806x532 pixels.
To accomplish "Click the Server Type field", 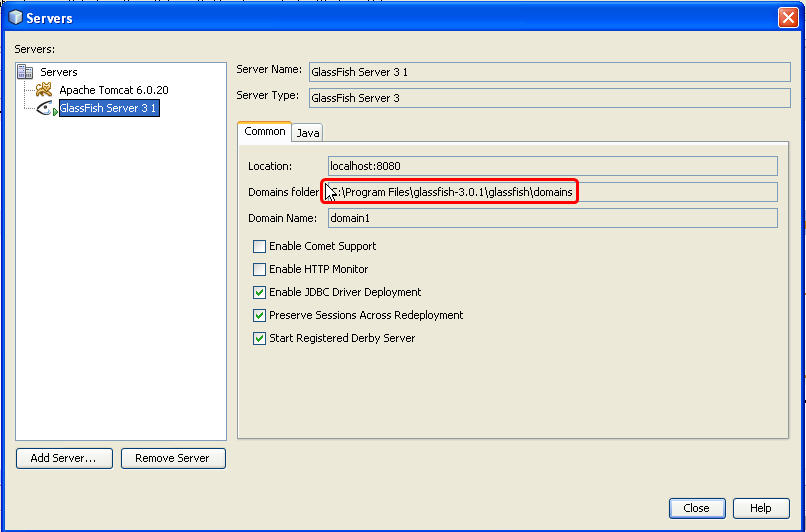I will tap(549, 98).
